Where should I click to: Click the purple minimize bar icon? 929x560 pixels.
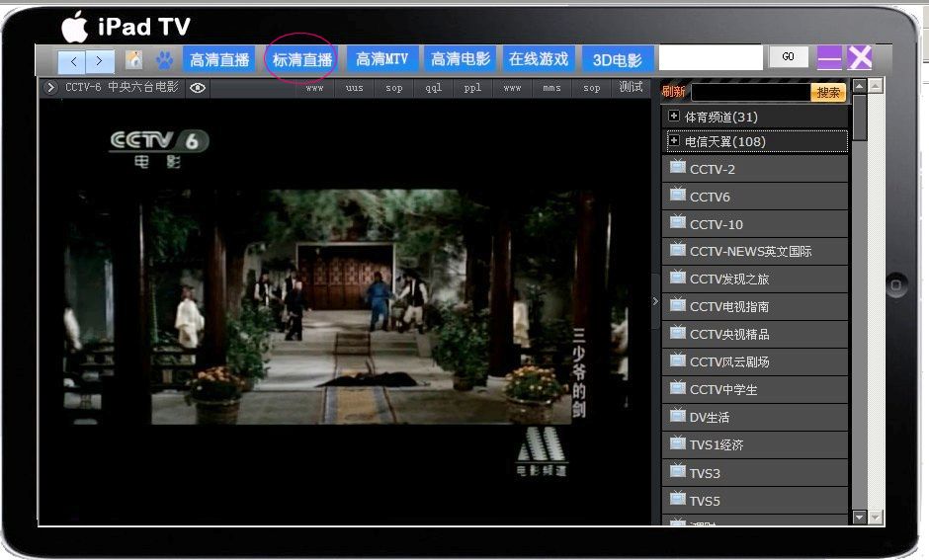(x=829, y=58)
